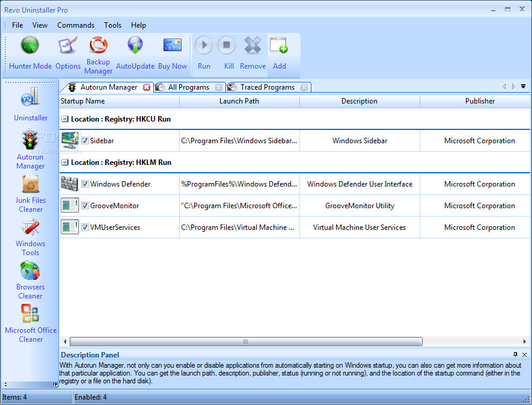Pin the Description Panel
Screen dimensions: 532x405
(x=515, y=354)
